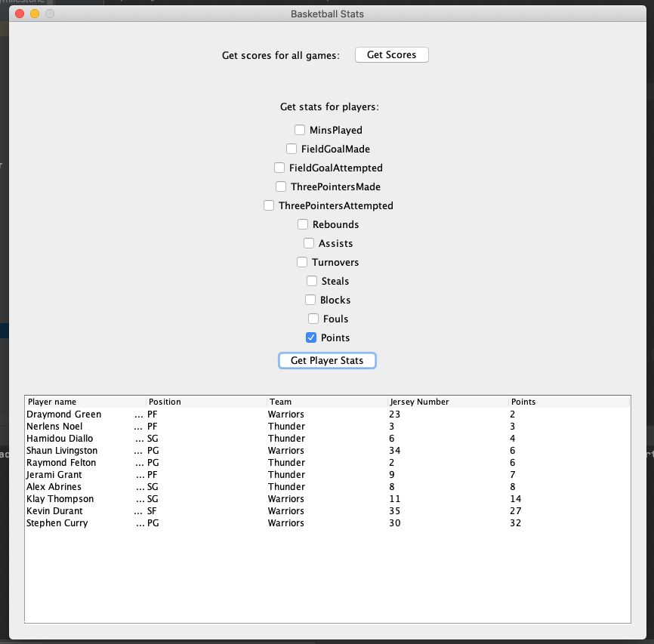This screenshot has width=654, height=644.
Task: Click Hamidou Diallo's points value 4
Action: click(x=513, y=439)
